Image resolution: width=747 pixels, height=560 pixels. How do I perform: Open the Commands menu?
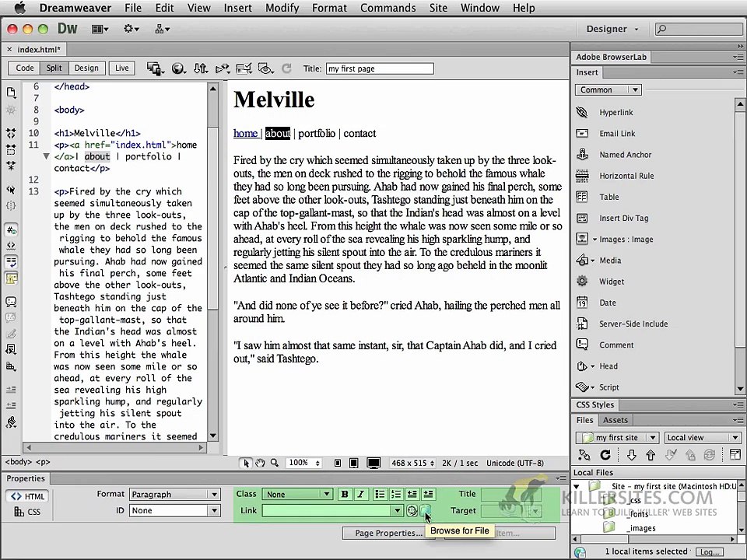(x=388, y=8)
